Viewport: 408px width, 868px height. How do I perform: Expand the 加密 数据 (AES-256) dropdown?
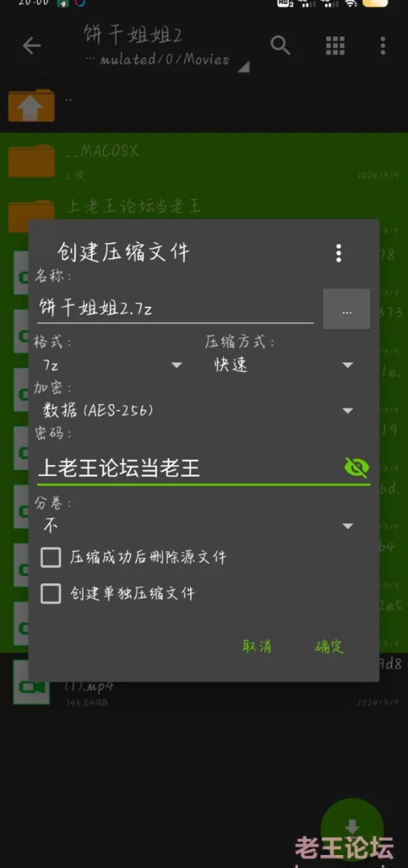[198, 410]
